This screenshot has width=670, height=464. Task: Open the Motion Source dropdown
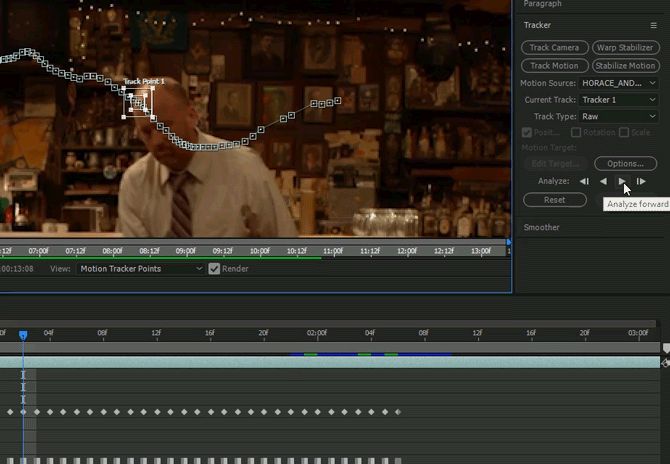[x=619, y=83]
